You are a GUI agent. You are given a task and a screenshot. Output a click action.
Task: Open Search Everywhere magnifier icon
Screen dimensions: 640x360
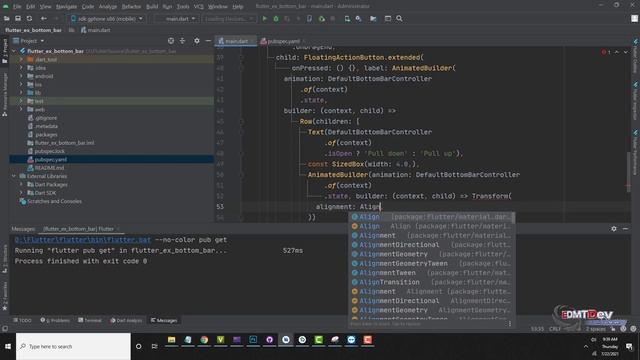(x=399, y=18)
